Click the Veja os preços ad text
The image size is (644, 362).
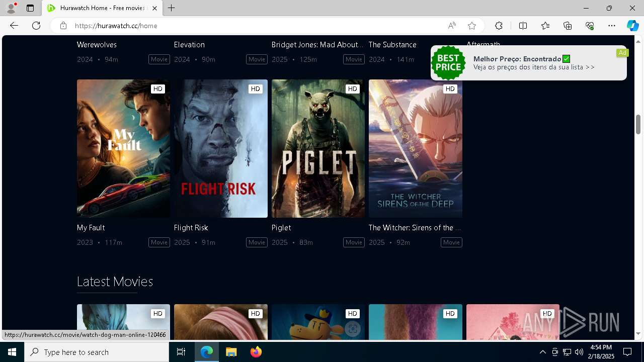(534, 67)
